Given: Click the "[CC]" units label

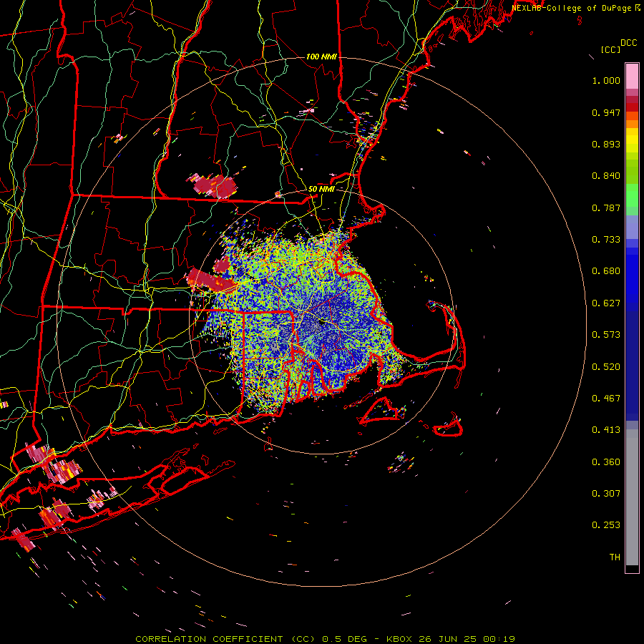Looking at the screenshot, I should [610, 49].
